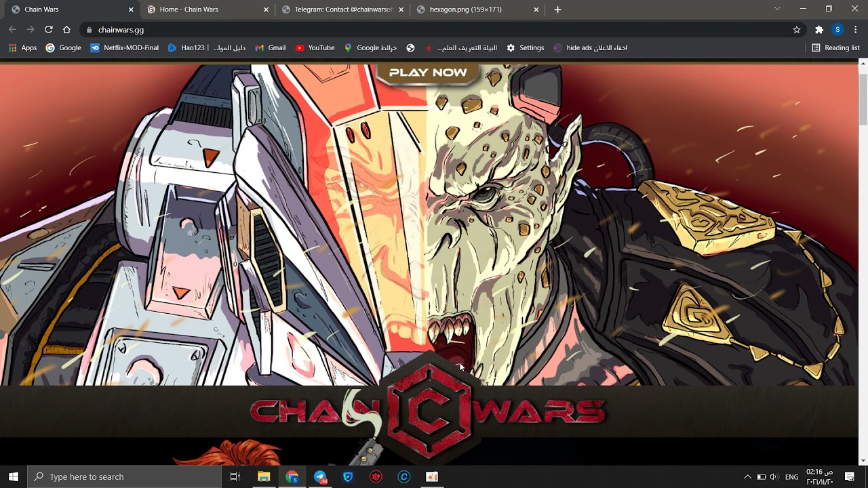
Task: Open the YouTube bookmark
Action: (315, 48)
